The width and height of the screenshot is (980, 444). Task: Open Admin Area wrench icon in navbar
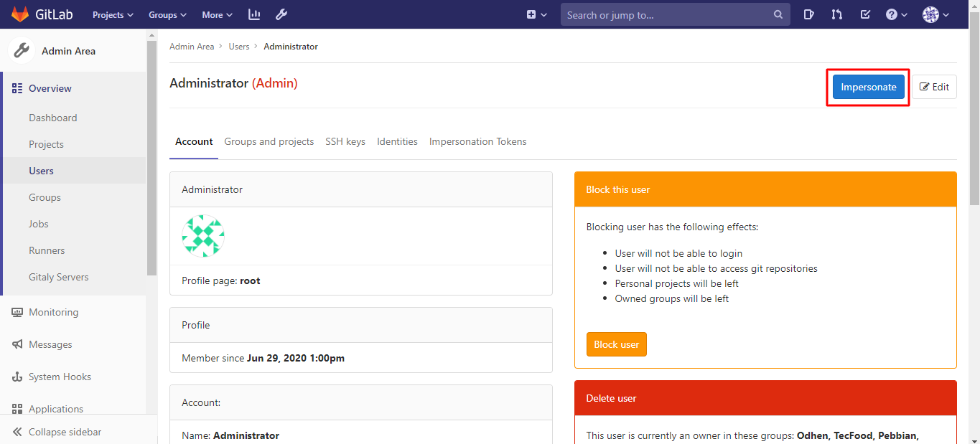[281, 14]
